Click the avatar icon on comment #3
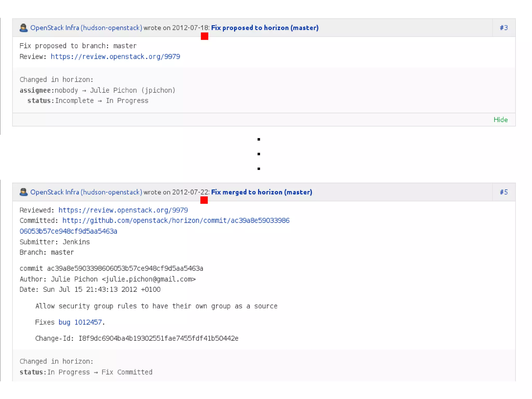This screenshot has height=399, width=532. (x=24, y=28)
